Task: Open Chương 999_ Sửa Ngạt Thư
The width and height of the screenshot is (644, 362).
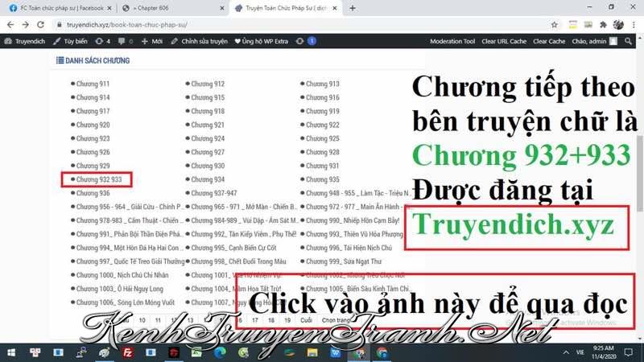Action: (344, 261)
